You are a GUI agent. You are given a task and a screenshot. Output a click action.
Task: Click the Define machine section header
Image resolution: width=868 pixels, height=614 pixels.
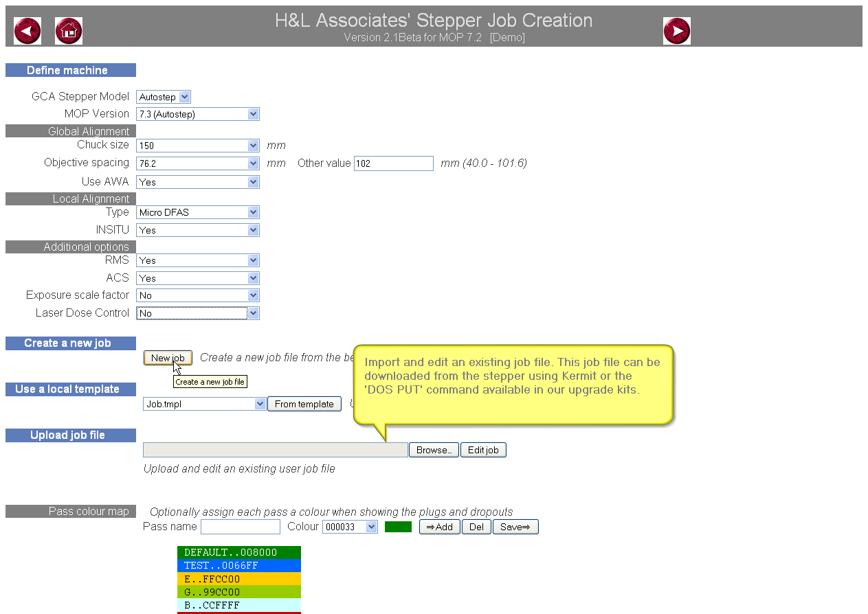tap(71, 70)
